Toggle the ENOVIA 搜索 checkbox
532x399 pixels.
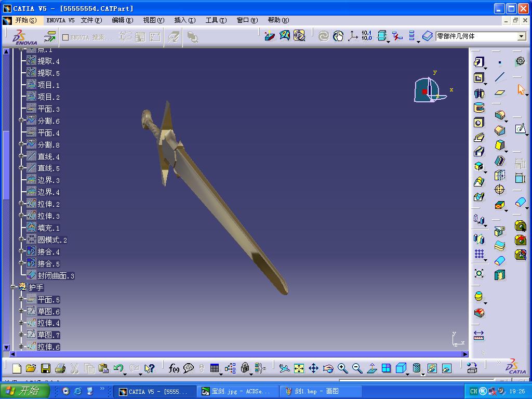65,37
